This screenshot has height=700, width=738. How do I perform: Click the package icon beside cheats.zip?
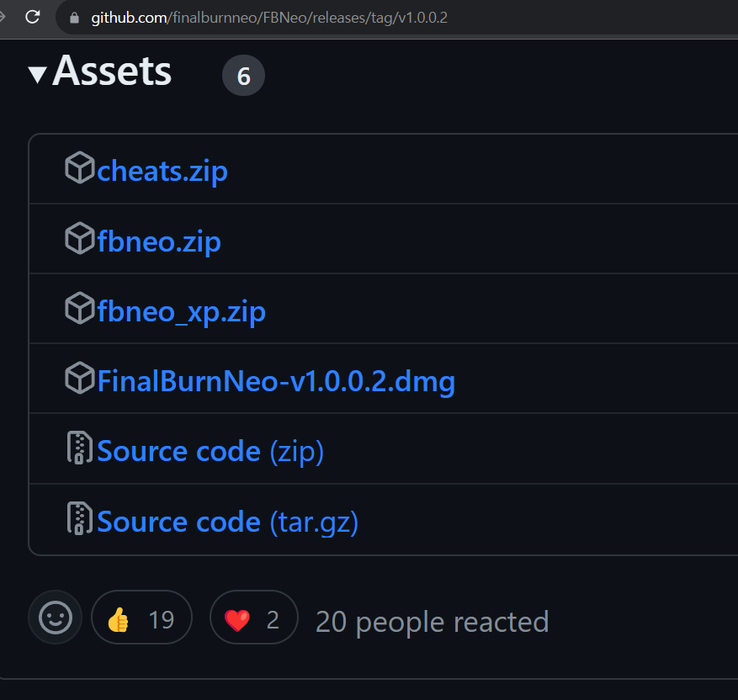pyautogui.click(x=80, y=167)
